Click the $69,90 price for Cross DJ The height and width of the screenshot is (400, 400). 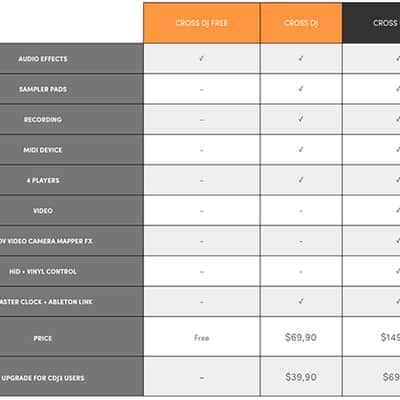[x=301, y=337]
